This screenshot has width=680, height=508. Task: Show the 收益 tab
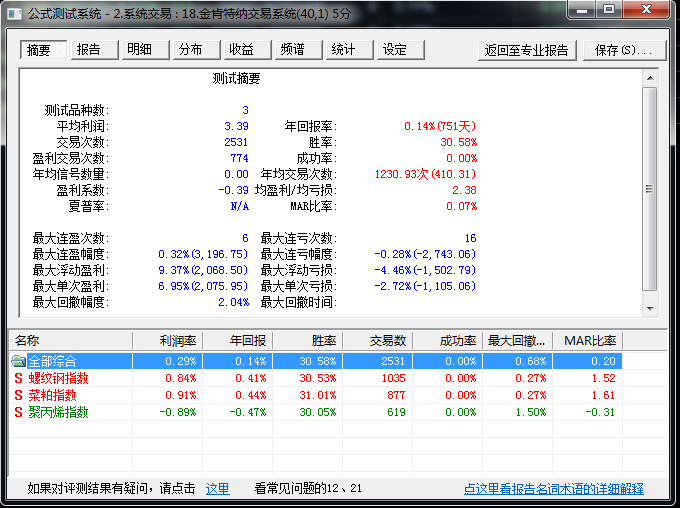(241, 50)
